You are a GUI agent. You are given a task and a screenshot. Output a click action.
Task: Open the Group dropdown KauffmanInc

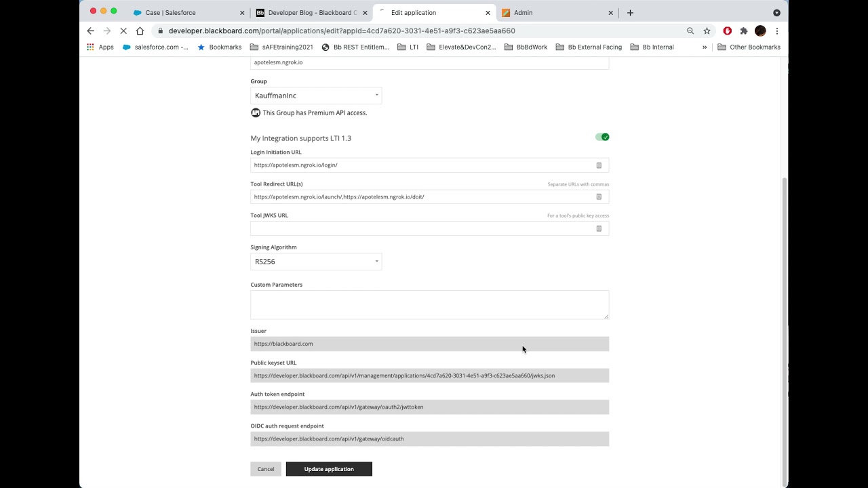[x=316, y=96]
